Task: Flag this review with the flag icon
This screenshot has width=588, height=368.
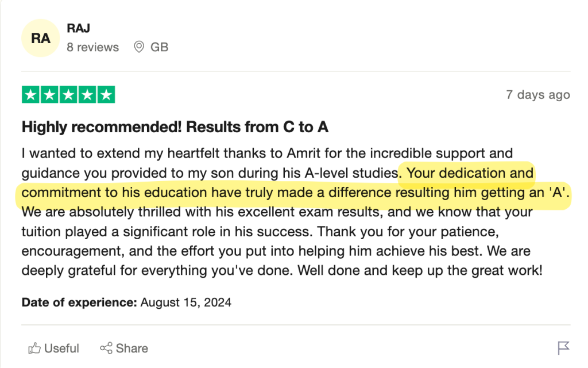Action: [563, 348]
